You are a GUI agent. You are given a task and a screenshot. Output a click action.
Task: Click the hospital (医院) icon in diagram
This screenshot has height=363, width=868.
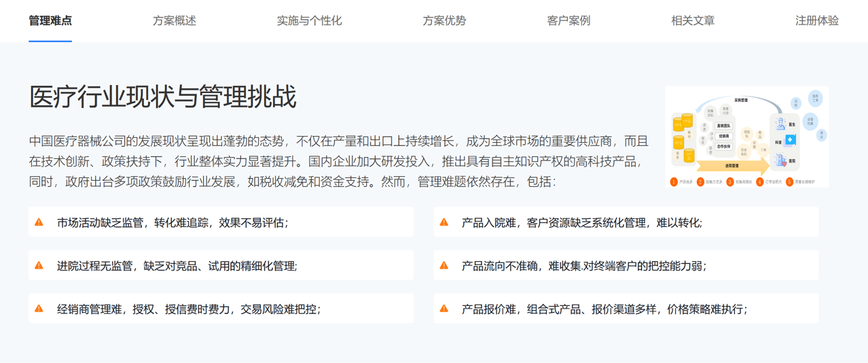[781, 162]
